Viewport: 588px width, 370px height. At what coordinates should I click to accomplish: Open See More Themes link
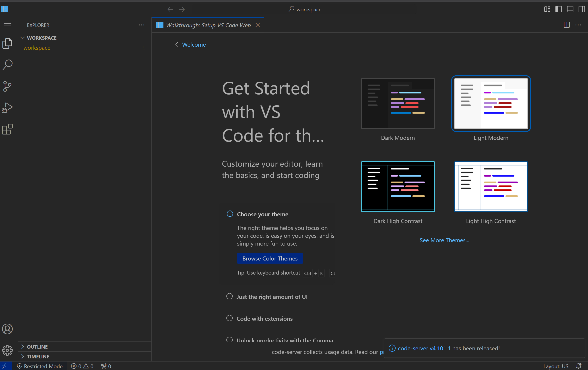(444, 240)
